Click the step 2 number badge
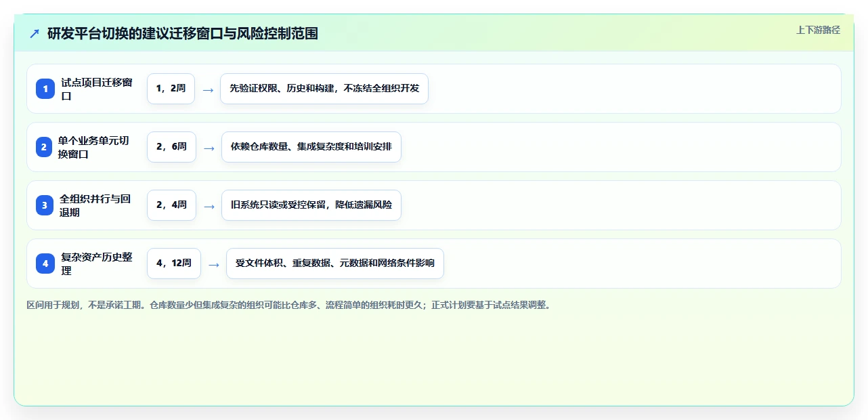This screenshot has width=868, height=420. click(x=44, y=147)
